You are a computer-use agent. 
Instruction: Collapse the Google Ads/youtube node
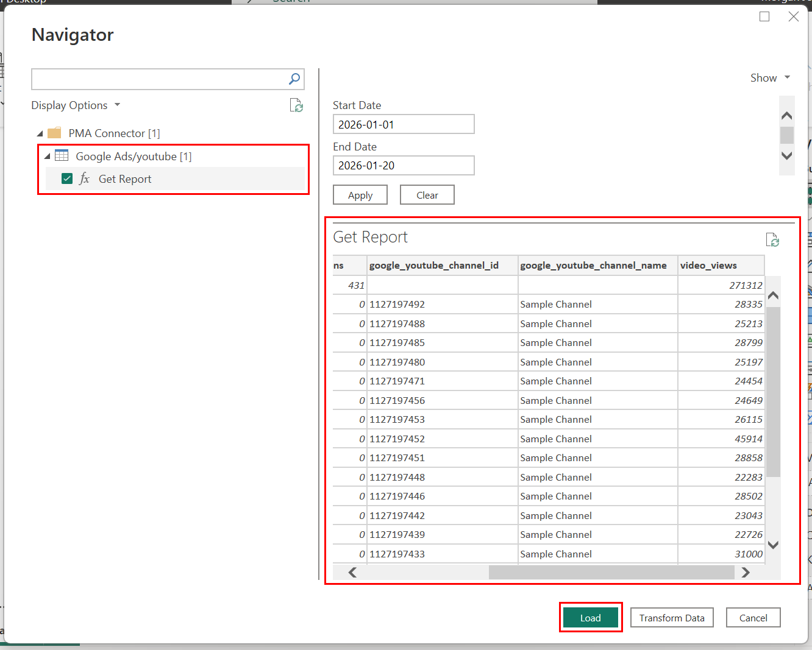[48, 157]
